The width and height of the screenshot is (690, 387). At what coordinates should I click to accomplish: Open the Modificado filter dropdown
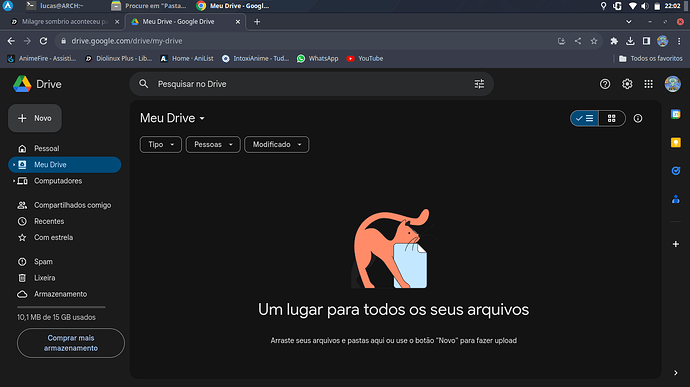(276, 144)
